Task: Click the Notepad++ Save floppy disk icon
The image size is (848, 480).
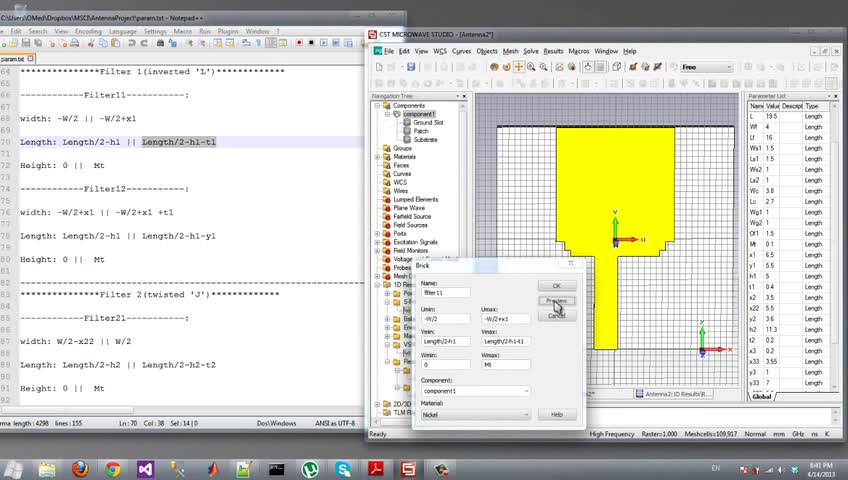Action: pyautogui.click(x=24, y=44)
